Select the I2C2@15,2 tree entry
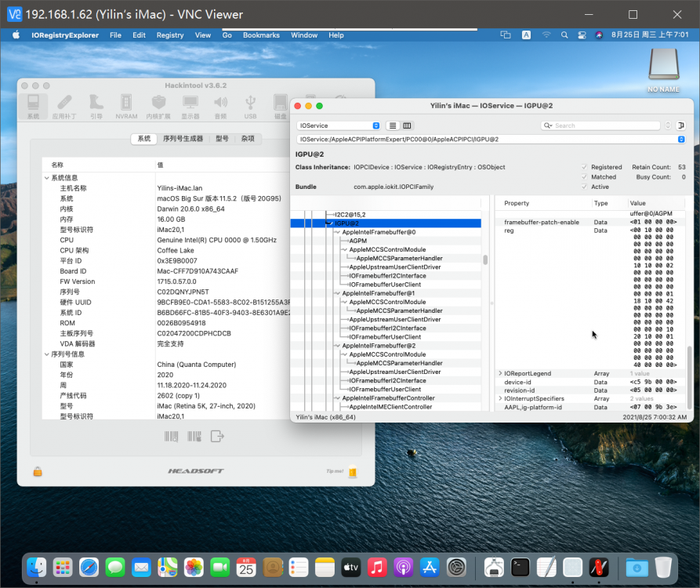This screenshot has height=588, width=700. click(350, 215)
